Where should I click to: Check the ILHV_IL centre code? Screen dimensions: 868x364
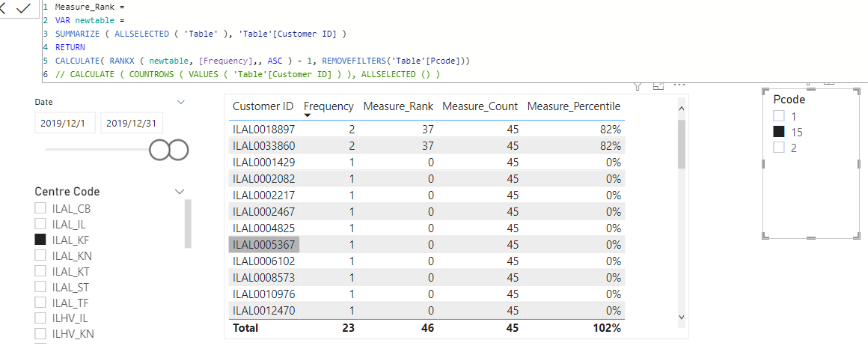pos(40,318)
